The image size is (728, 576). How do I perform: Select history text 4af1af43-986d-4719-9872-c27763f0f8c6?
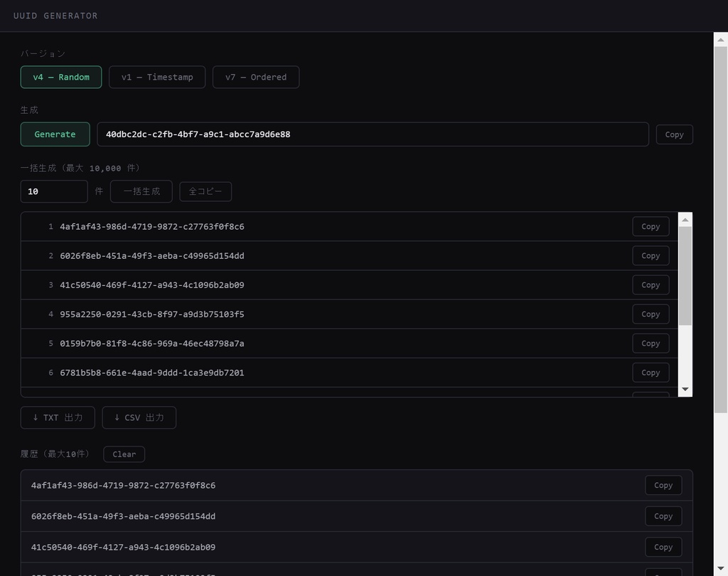click(x=123, y=486)
